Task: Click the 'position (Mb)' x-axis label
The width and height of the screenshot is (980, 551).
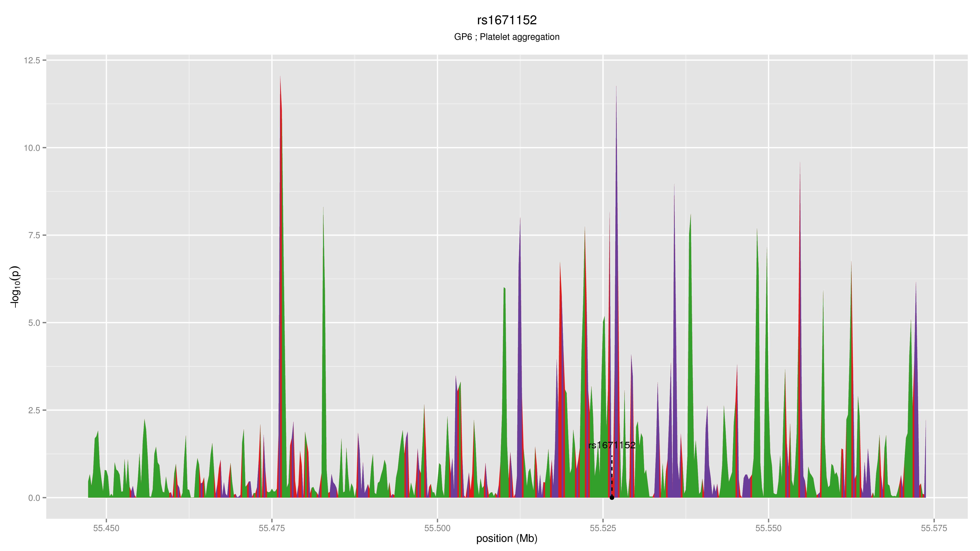Action: pos(507,539)
